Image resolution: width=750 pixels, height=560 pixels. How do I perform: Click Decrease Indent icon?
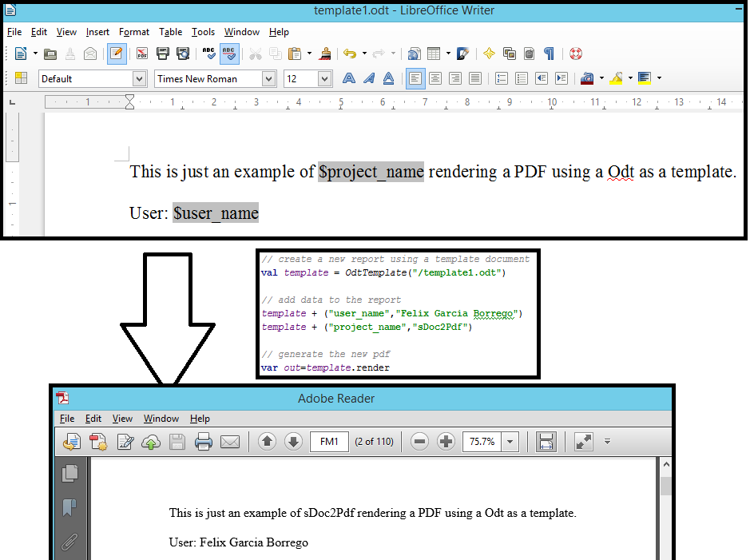click(x=542, y=78)
